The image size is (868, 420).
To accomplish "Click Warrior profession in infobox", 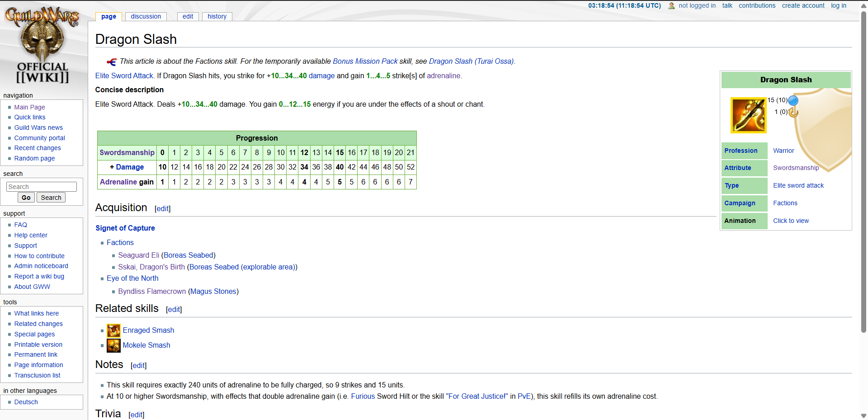I will click(783, 151).
